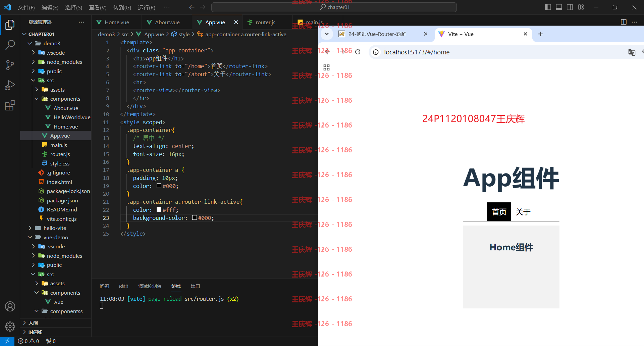Go forward with the title bar arrow
Viewport: 644px width, 346px height.
[x=203, y=7]
